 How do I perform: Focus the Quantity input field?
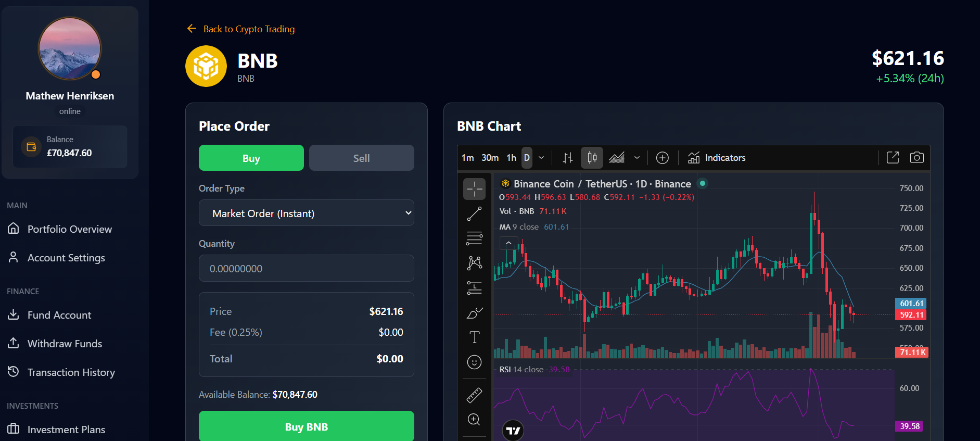point(307,268)
